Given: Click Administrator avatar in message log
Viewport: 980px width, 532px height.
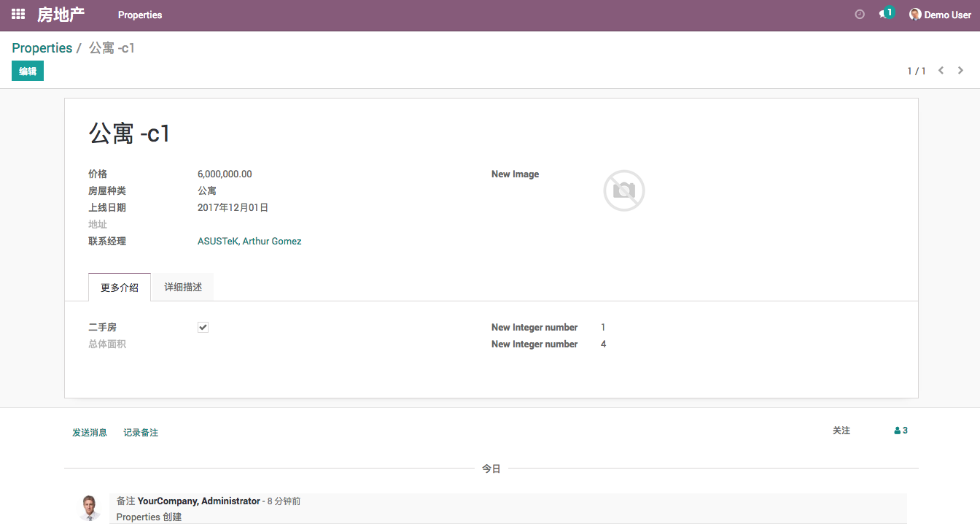Looking at the screenshot, I should pyautogui.click(x=90, y=508).
